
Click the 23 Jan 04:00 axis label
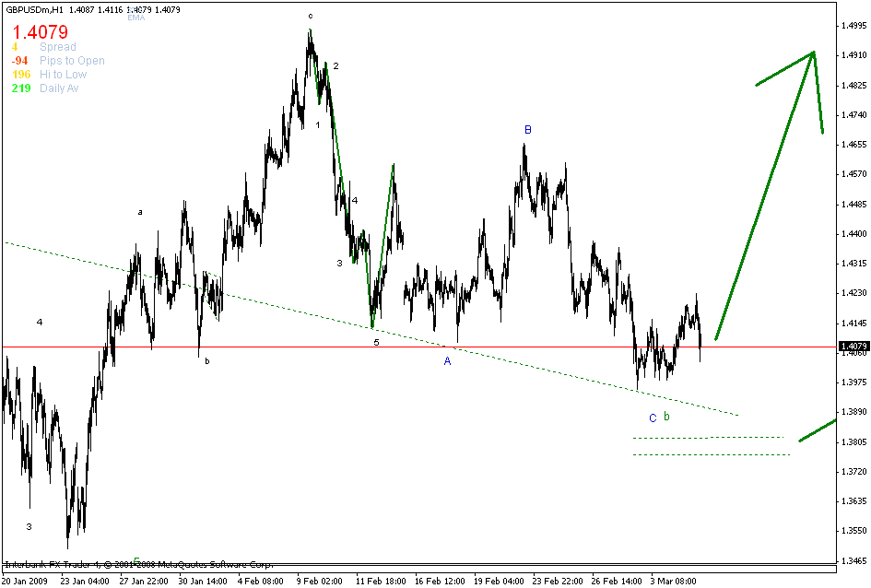pos(84,581)
